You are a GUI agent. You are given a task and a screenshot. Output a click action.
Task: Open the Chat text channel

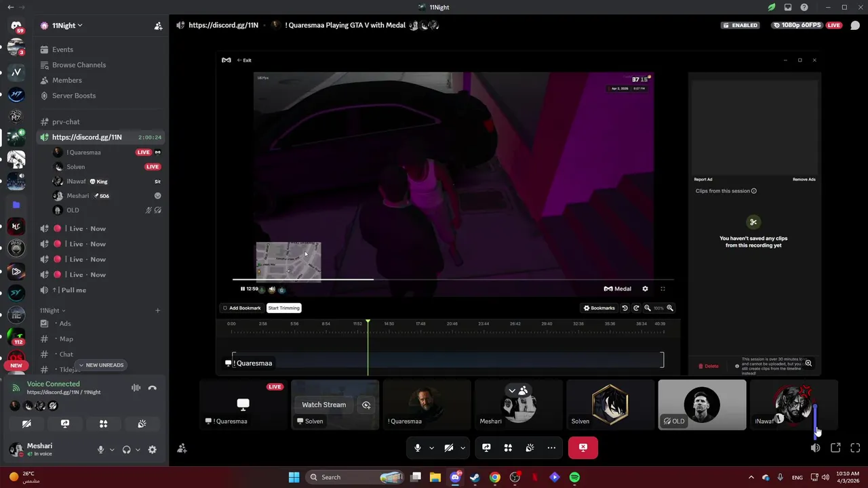(102, 354)
